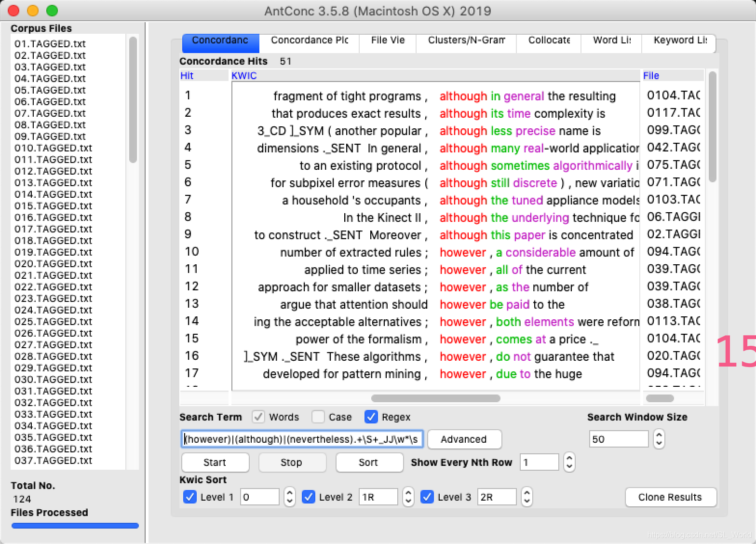Click the Clone Results button
The height and width of the screenshot is (544, 756).
[x=671, y=497]
